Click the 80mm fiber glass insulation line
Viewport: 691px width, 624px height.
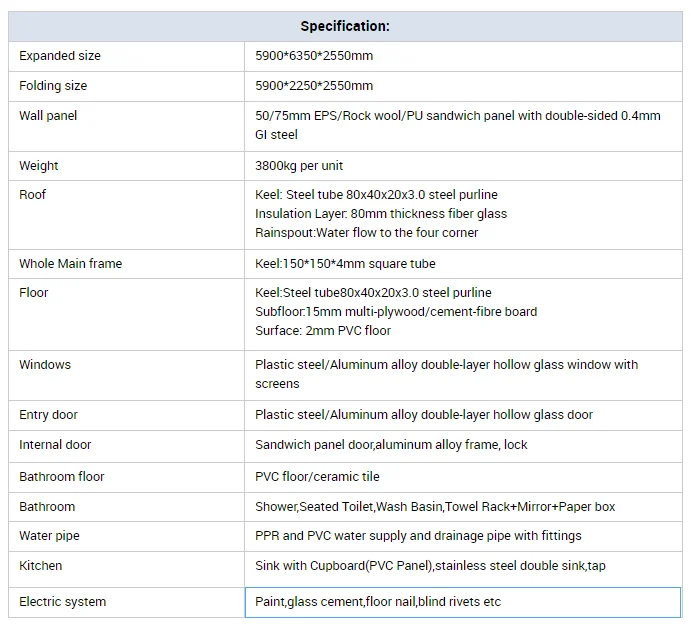pos(381,214)
